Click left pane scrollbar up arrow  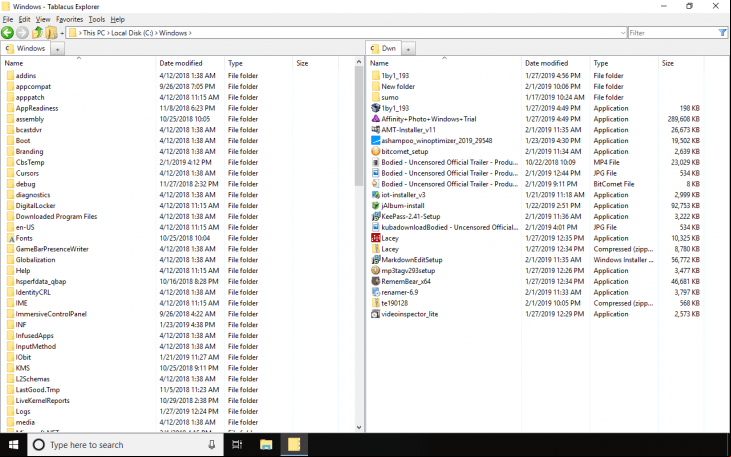359,62
